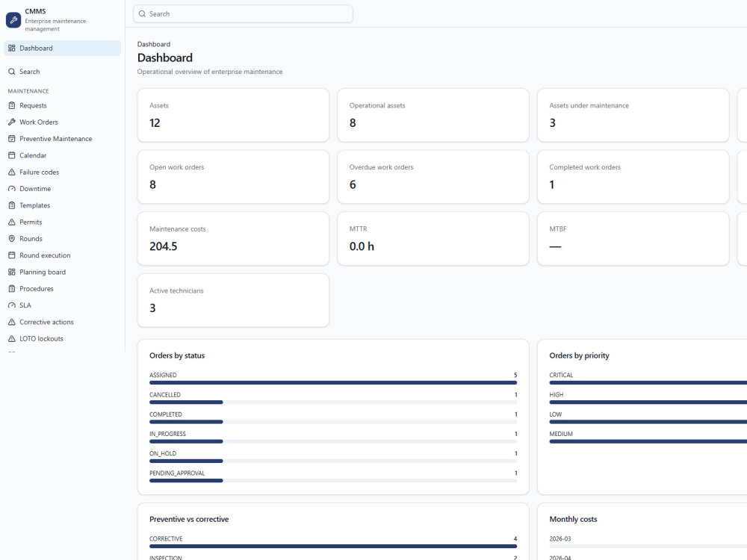This screenshot has width=747, height=560.
Task: Select the Overdue work orders card
Action: (433, 177)
